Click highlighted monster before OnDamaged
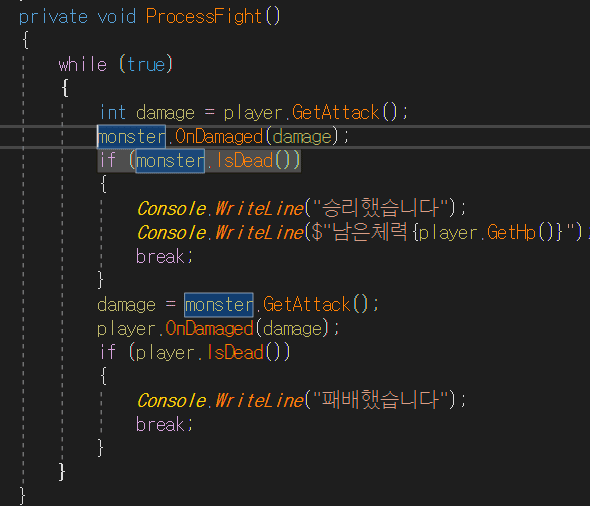 132,137
